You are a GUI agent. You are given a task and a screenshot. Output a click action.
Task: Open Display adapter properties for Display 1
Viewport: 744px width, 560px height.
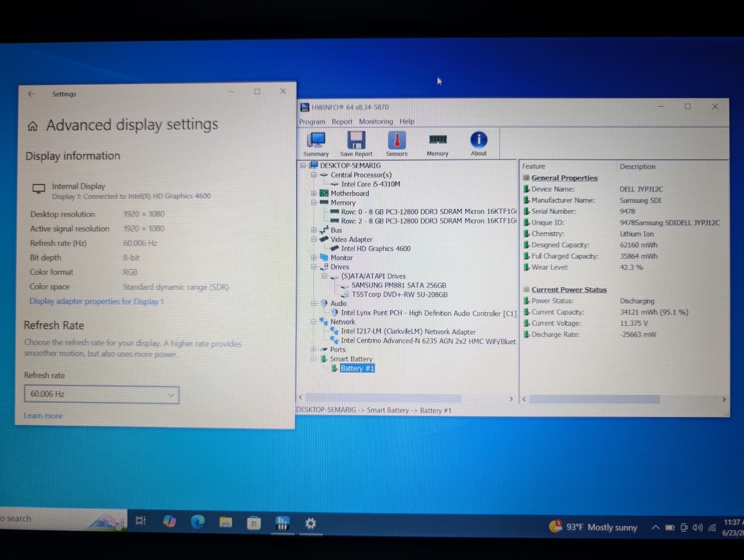pyautogui.click(x=96, y=301)
